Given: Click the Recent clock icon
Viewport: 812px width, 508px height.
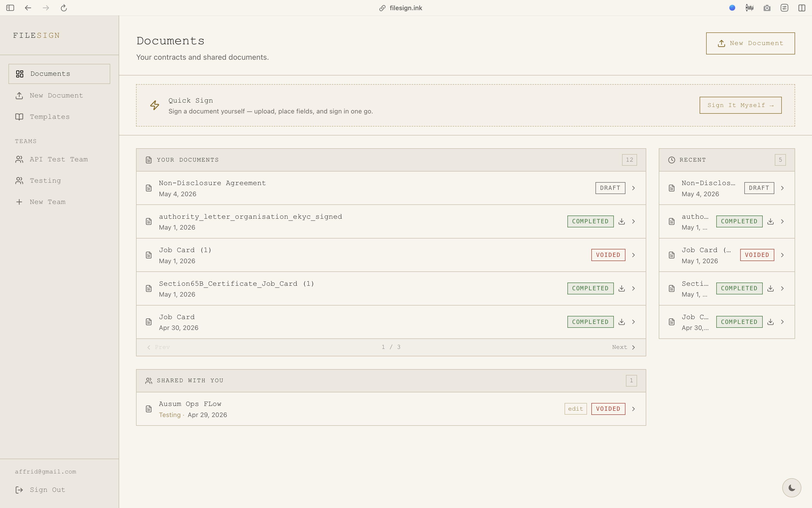Looking at the screenshot, I should (x=671, y=160).
